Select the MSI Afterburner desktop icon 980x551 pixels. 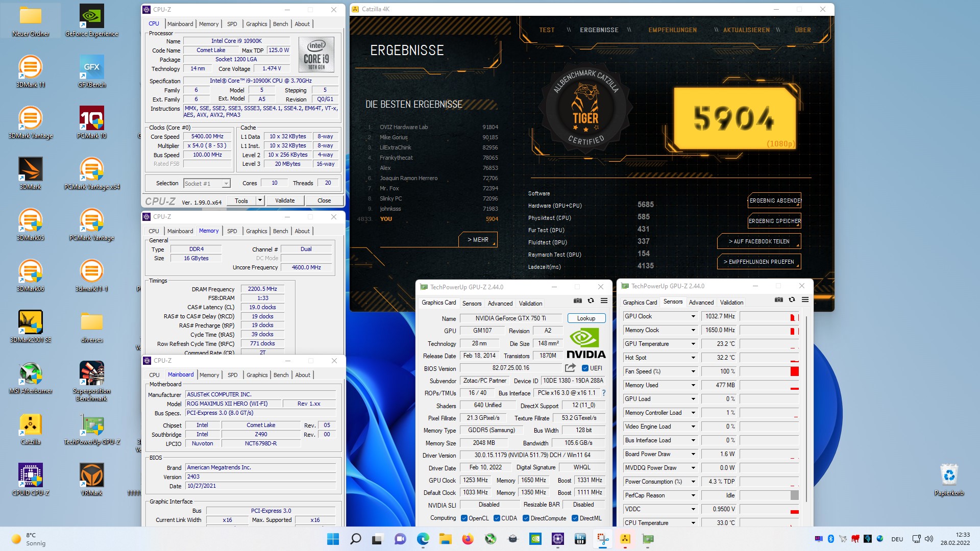coord(31,378)
